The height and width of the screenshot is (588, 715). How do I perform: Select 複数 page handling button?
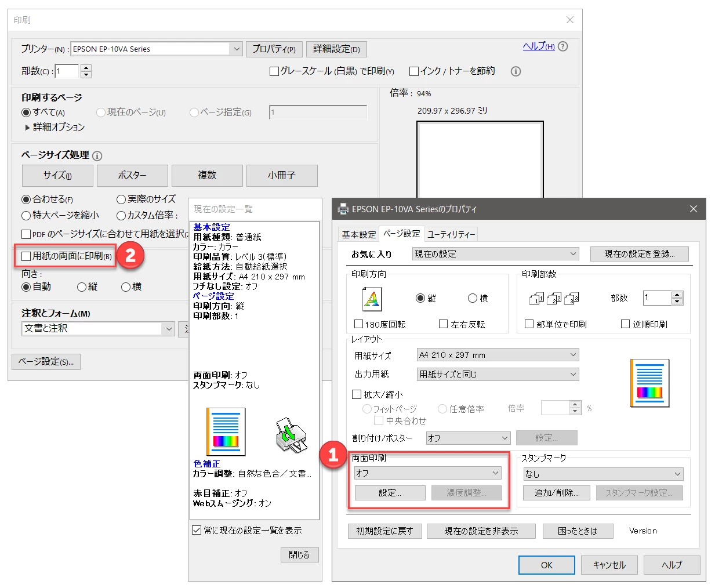click(x=207, y=175)
